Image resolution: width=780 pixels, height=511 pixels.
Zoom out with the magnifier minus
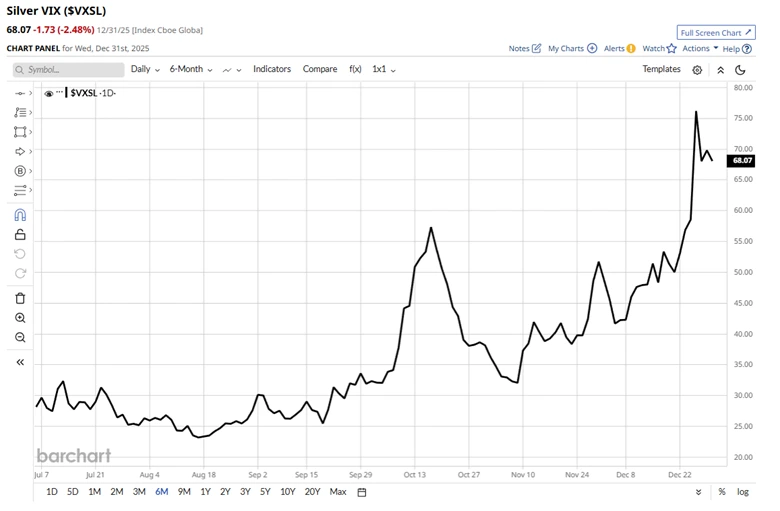(20, 337)
